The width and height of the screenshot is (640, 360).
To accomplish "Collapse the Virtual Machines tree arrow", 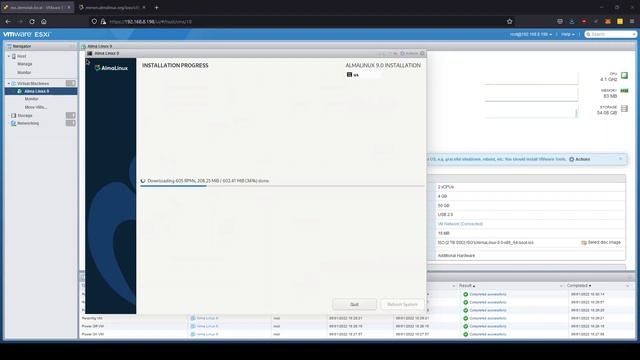I will tap(9, 83).
